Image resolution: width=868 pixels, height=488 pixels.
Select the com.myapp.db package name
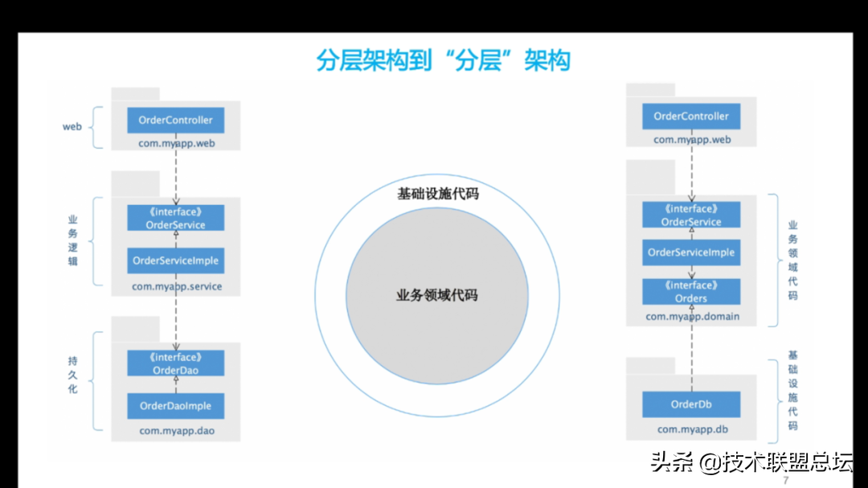692,429
